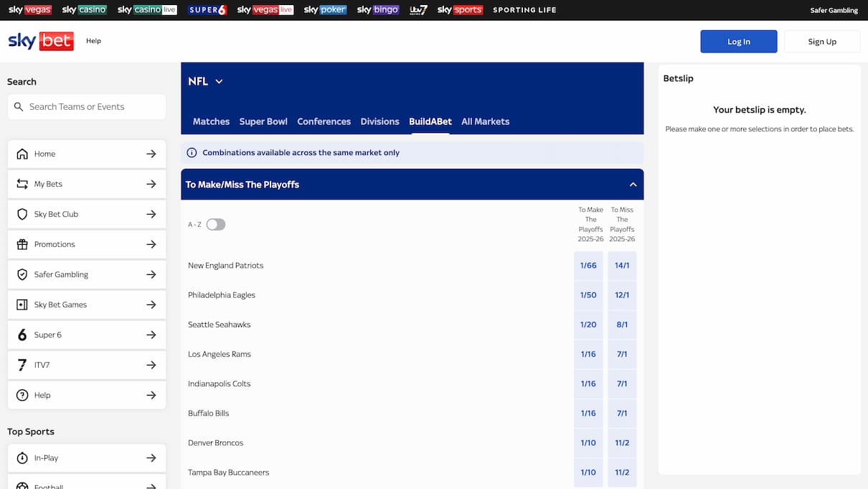Click the Log In button
The image size is (868, 489).
739,41
